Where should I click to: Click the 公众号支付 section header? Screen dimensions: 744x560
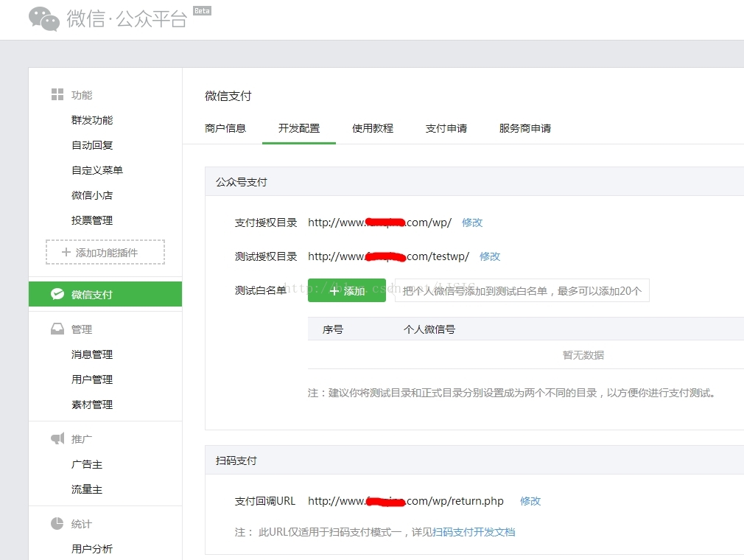(x=242, y=182)
